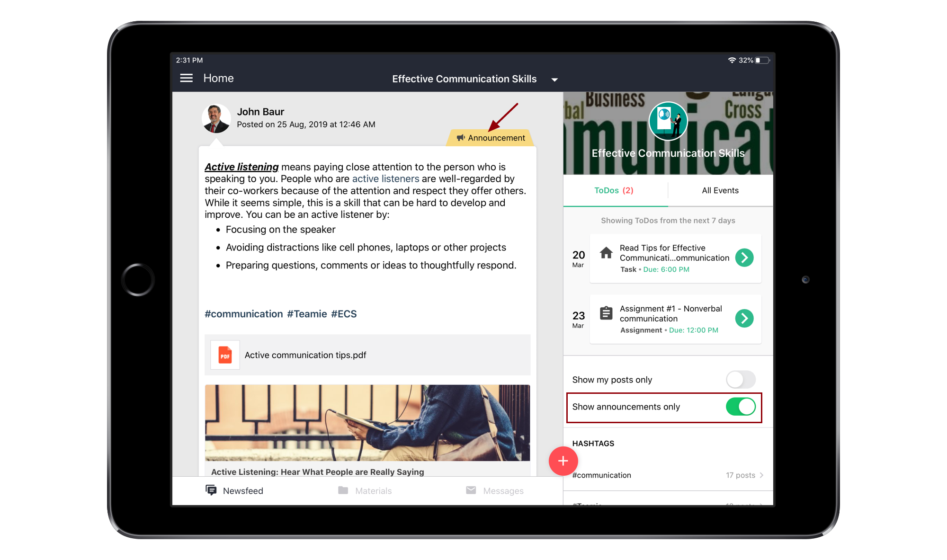The width and height of the screenshot is (947, 560).
Task: Tap the battery status icon
Action: [763, 60]
